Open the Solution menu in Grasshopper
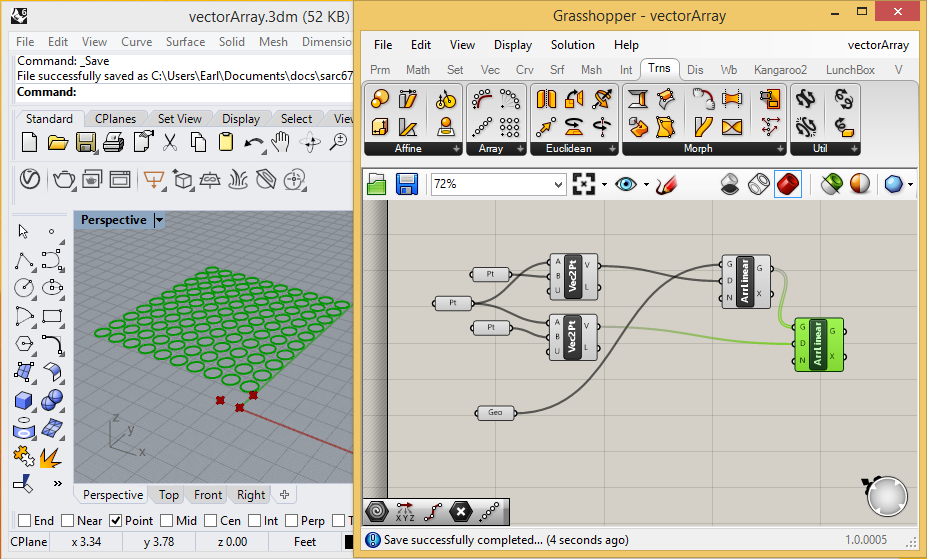927x559 pixels. pos(572,45)
